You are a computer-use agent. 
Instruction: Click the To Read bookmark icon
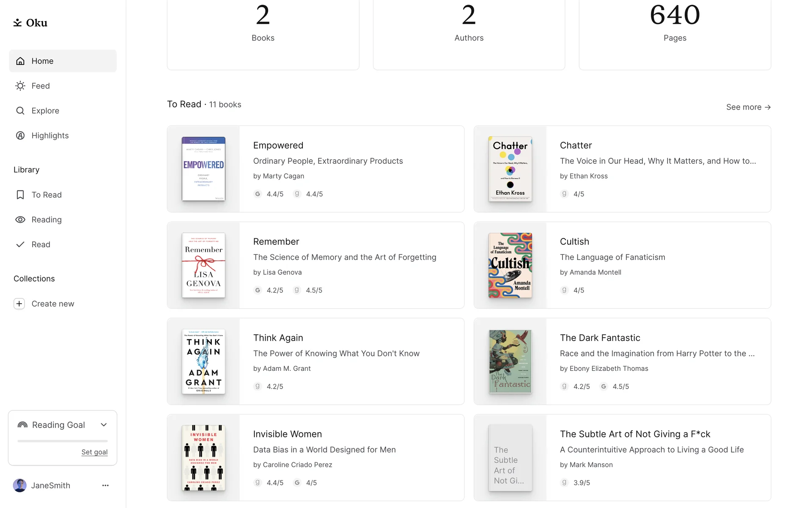20,195
